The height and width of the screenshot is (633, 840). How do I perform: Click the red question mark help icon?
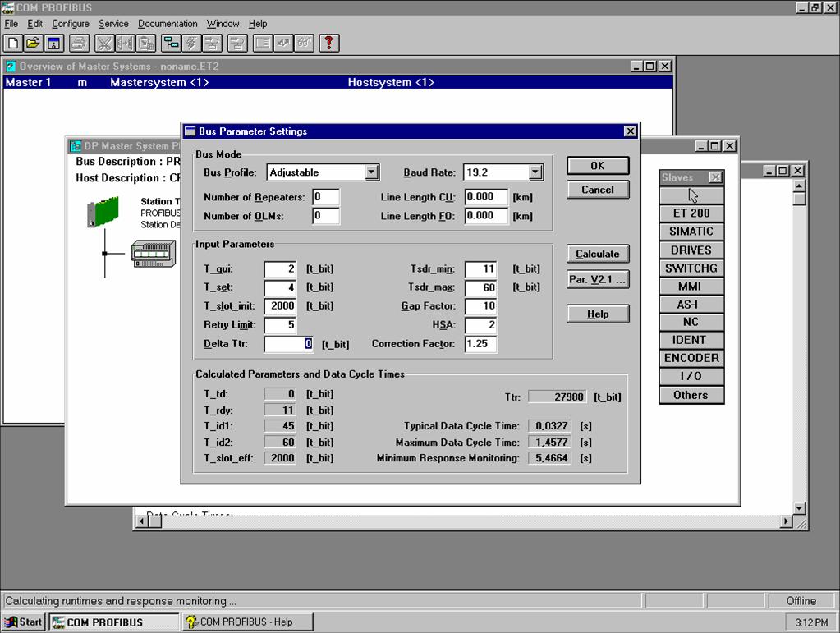click(328, 44)
